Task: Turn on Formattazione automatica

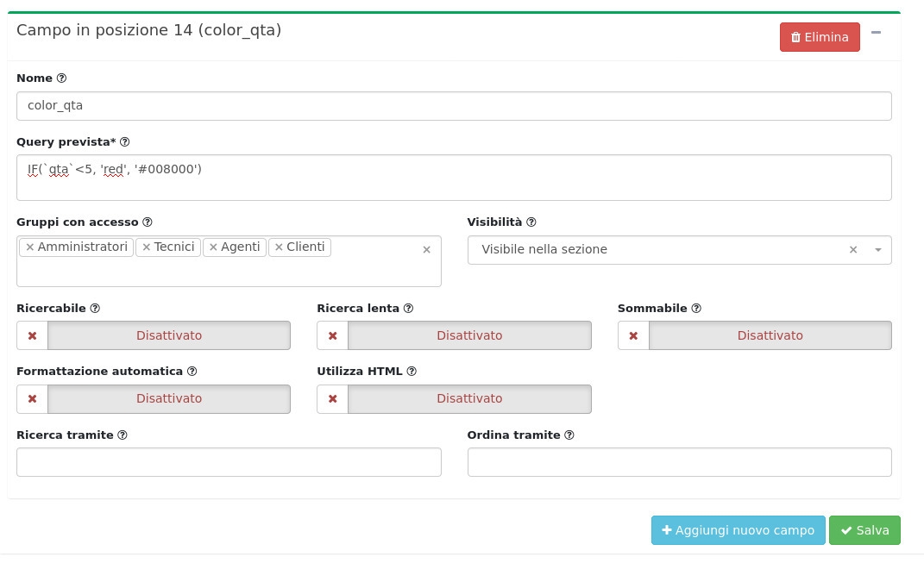Action: coord(154,398)
